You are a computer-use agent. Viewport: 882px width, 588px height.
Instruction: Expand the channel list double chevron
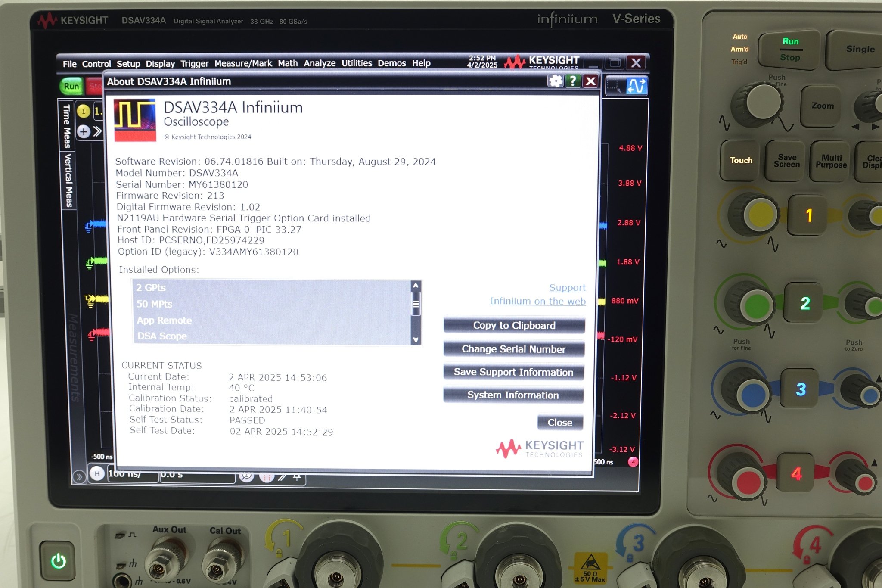[x=98, y=131]
